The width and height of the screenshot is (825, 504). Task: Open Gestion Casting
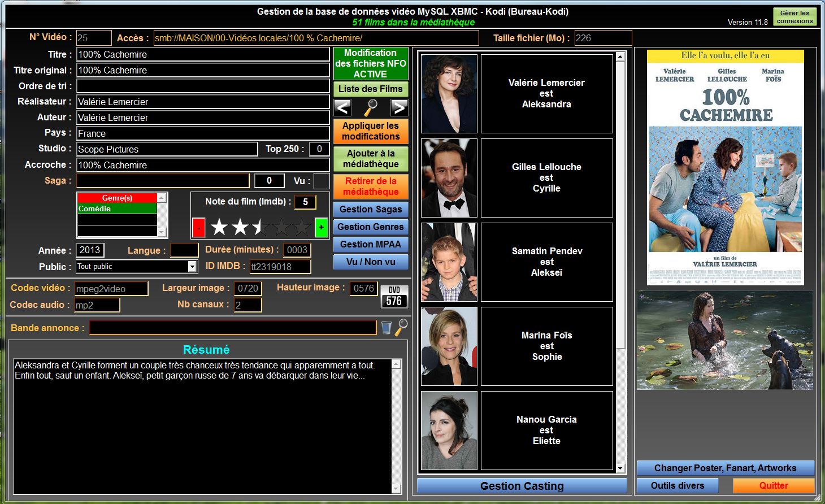(x=522, y=486)
